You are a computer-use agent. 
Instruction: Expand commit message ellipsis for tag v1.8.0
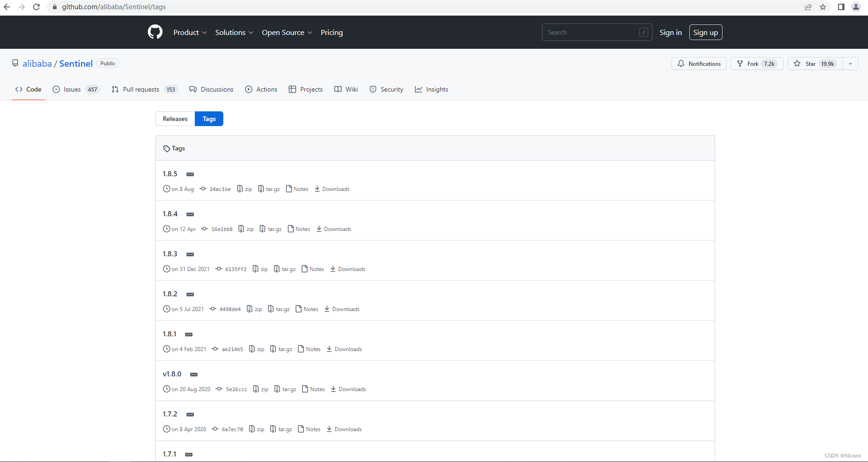pyautogui.click(x=194, y=375)
